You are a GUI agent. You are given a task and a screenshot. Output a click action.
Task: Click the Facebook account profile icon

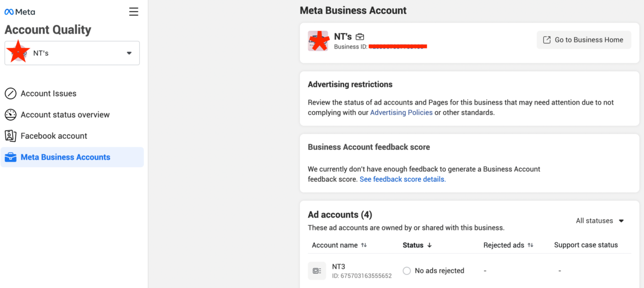(x=10, y=136)
